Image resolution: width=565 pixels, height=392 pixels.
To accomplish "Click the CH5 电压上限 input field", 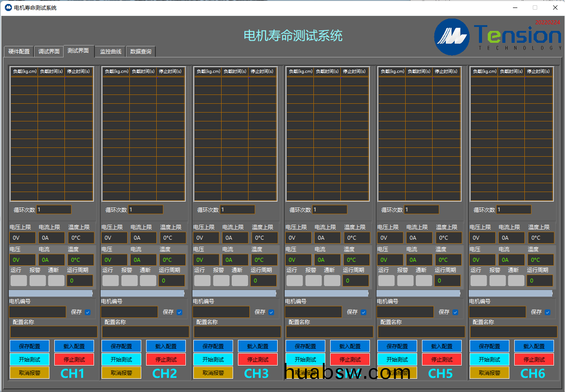I will (x=390, y=238).
